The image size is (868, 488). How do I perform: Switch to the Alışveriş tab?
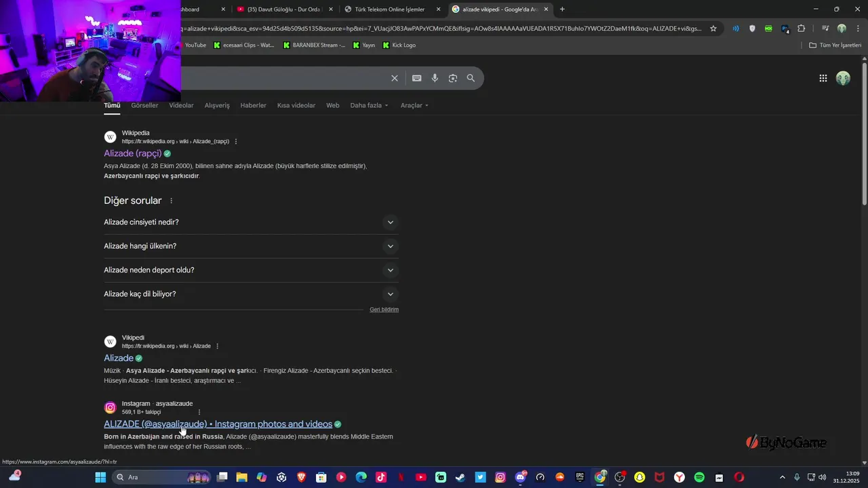tap(217, 106)
